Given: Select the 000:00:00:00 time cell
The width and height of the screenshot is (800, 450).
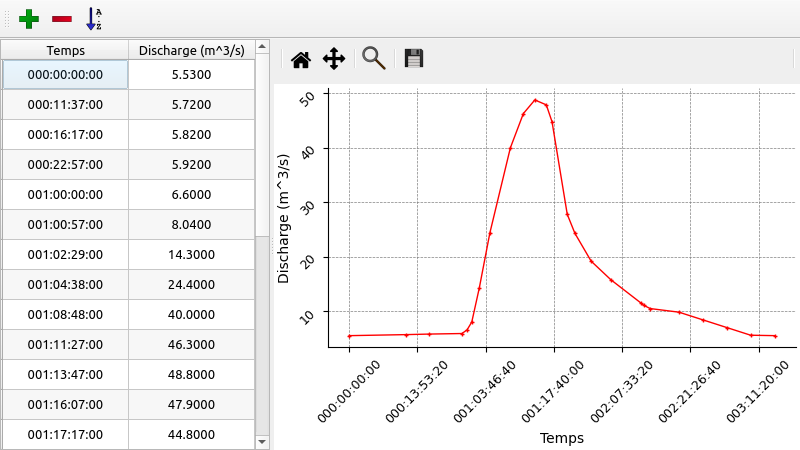Looking at the screenshot, I should [65, 75].
